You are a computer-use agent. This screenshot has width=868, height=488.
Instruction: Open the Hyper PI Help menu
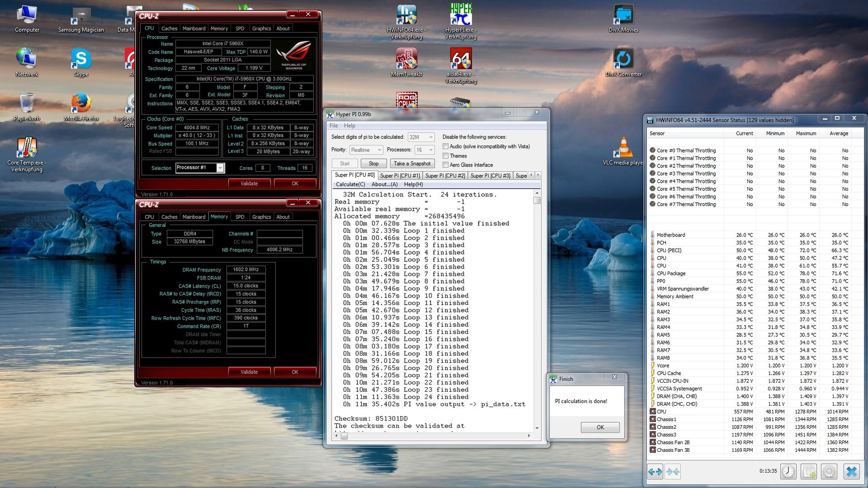coord(349,125)
